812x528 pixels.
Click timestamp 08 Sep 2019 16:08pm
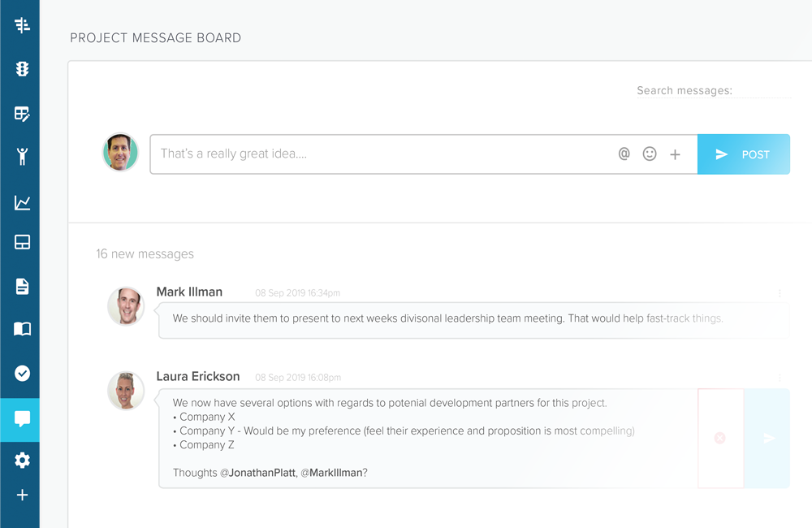tap(298, 378)
